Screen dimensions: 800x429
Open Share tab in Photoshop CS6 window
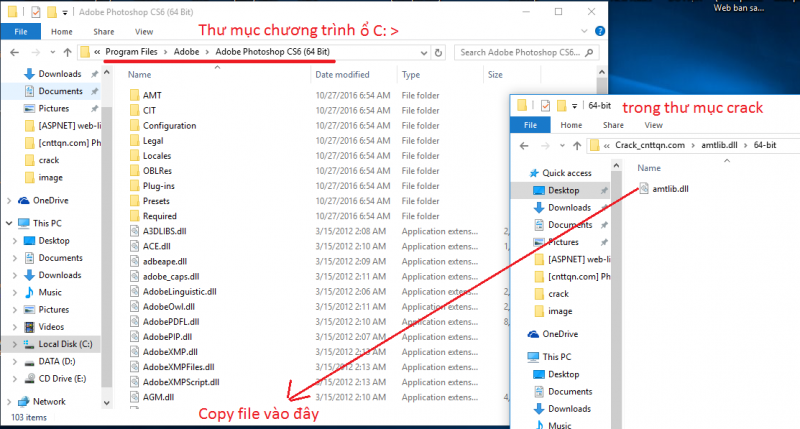coord(104,32)
